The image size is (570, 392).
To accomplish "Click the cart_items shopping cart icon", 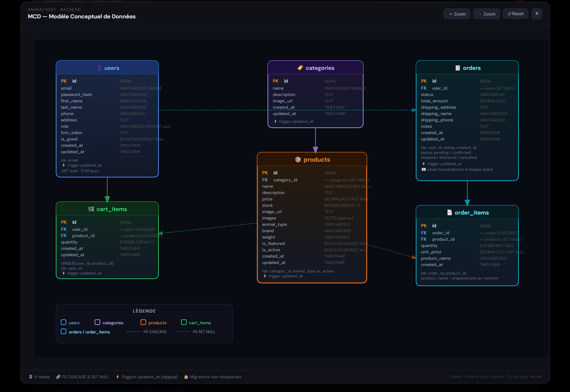I will (91, 209).
